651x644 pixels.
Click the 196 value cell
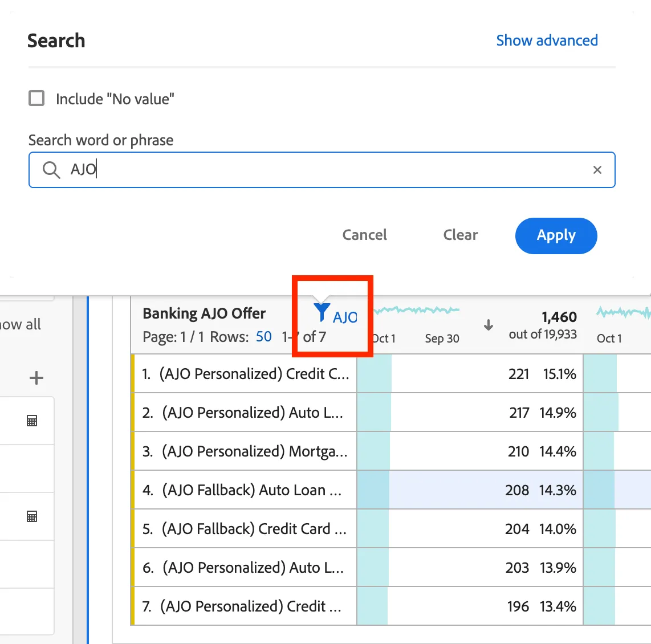point(518,606)
